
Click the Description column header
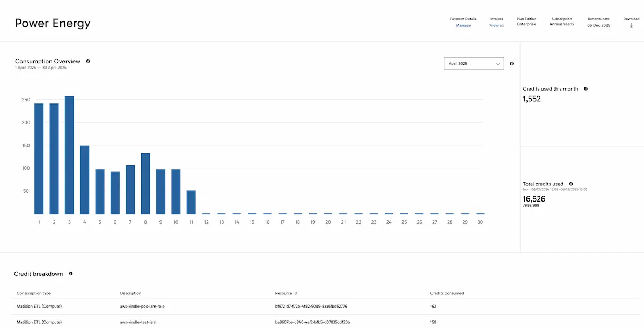[130, 293]
